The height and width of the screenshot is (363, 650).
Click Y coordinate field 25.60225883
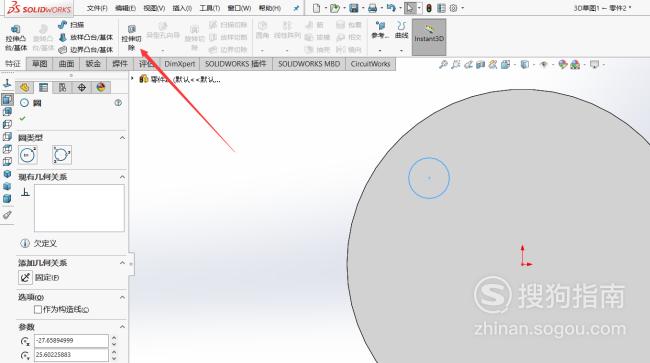pos(71,355)
